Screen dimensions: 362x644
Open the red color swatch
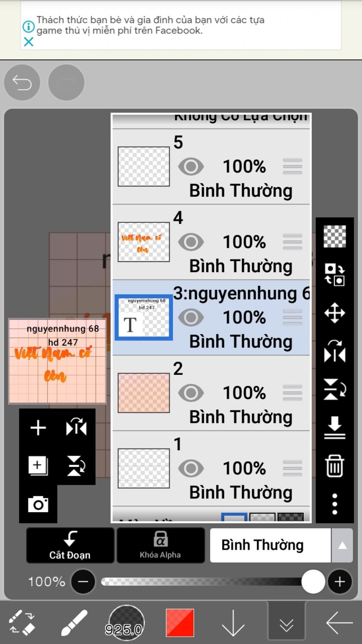pyautogui.click(x=180, y=623)
